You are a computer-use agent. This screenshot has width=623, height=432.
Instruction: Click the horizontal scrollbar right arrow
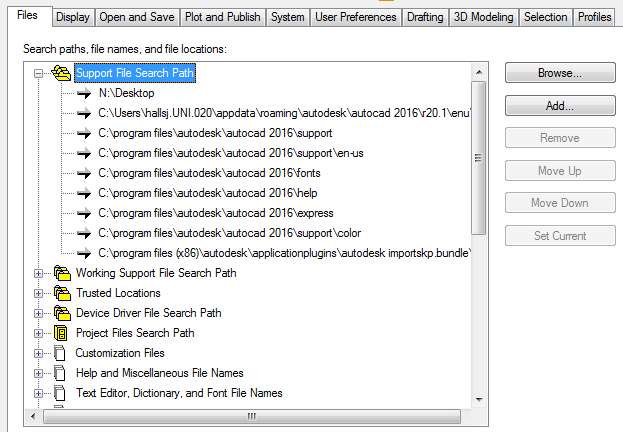click(463, 416)
